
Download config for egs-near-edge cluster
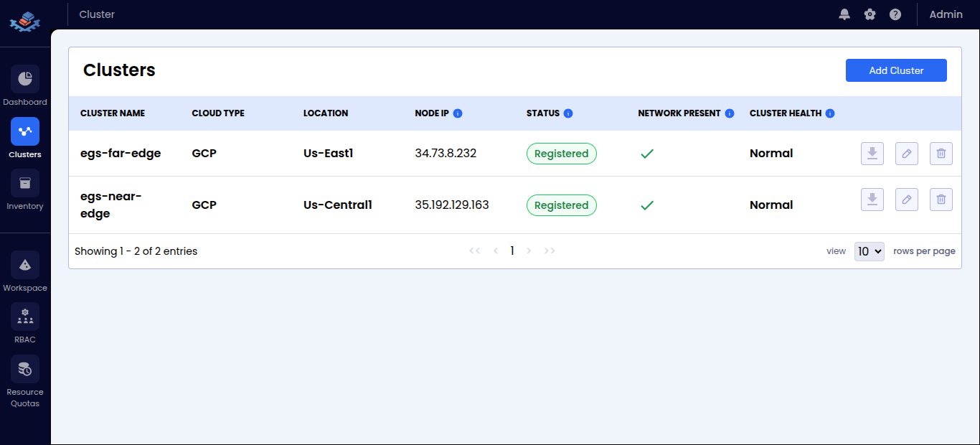click(872, 200)
